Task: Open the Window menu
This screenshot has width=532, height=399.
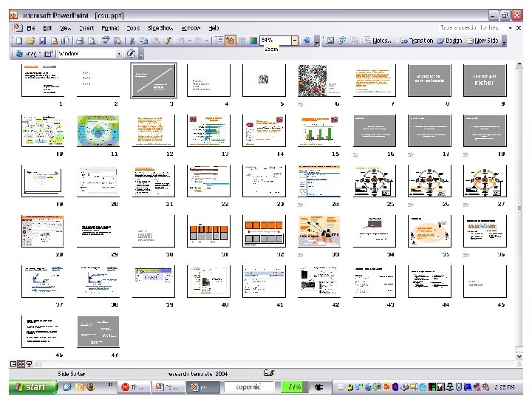Action: (191, 28)
